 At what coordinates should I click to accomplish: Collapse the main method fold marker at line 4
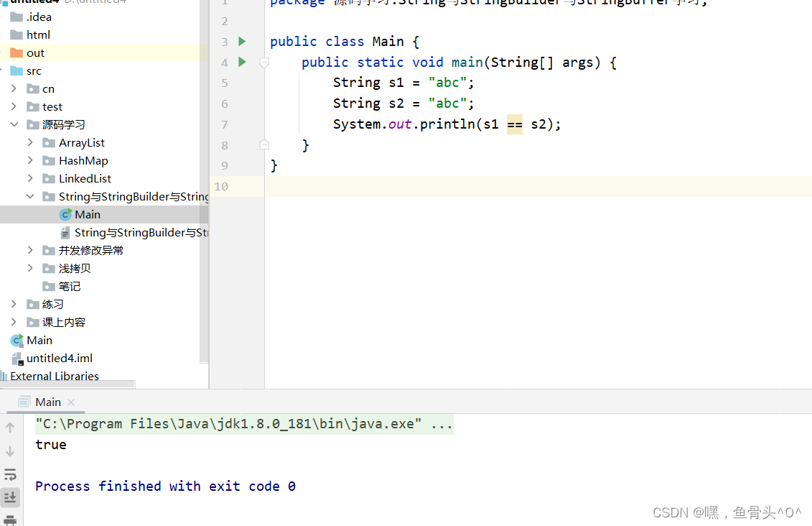263,63
